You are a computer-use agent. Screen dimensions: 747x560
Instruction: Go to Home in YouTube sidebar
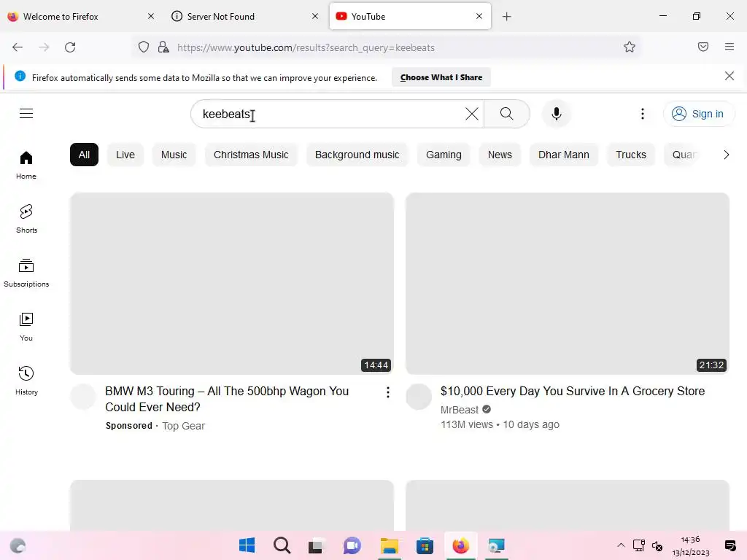tap(26, 166)
